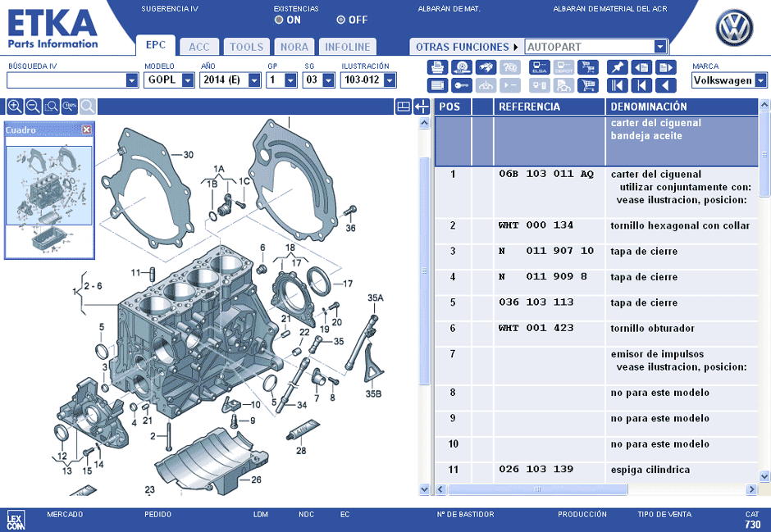Viewport: 771px width, 532px height.
Task: Close the Cuadro overview panel
Action: point(87,130)
